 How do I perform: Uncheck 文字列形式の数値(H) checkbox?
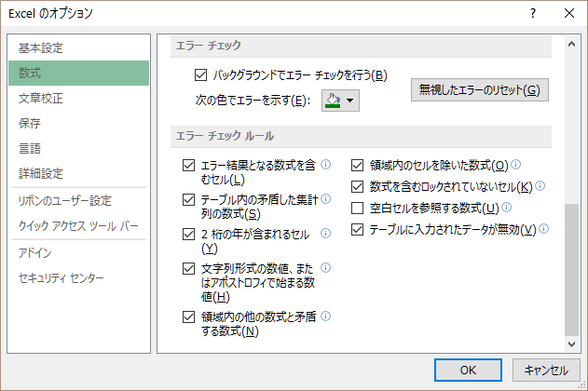coord(188,268)
